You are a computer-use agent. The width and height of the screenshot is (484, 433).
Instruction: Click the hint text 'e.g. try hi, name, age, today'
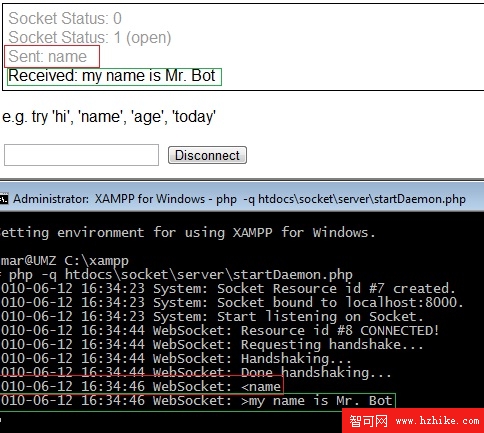point(109,117)
